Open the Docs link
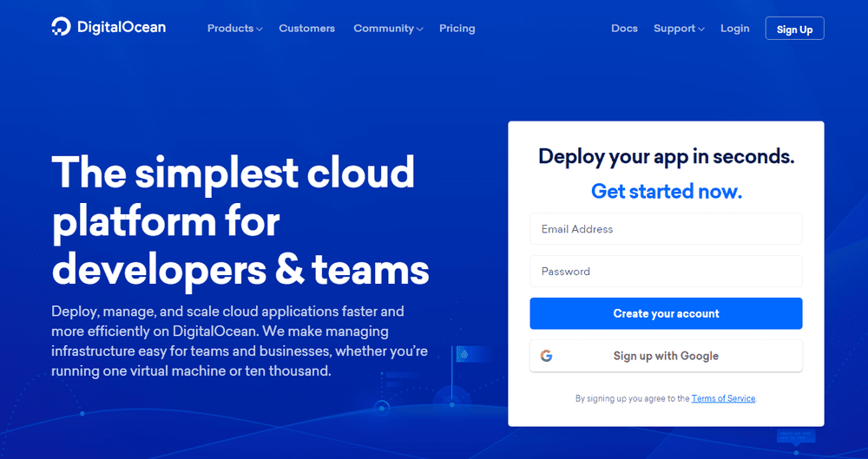Image resolution: width=868 pixels, height=459 pixels. pos(624,29)
